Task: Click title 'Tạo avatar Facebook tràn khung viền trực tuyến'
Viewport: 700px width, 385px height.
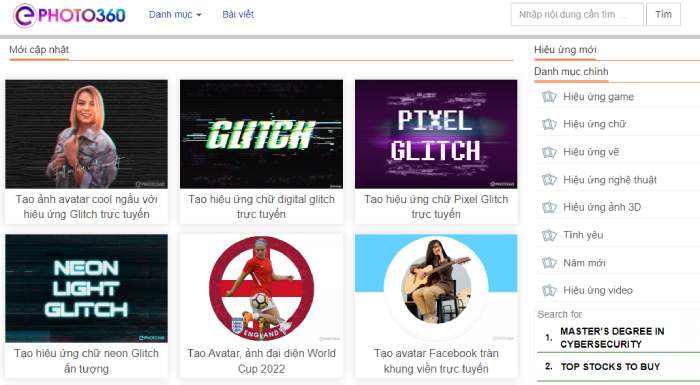Action: (436, 361)
